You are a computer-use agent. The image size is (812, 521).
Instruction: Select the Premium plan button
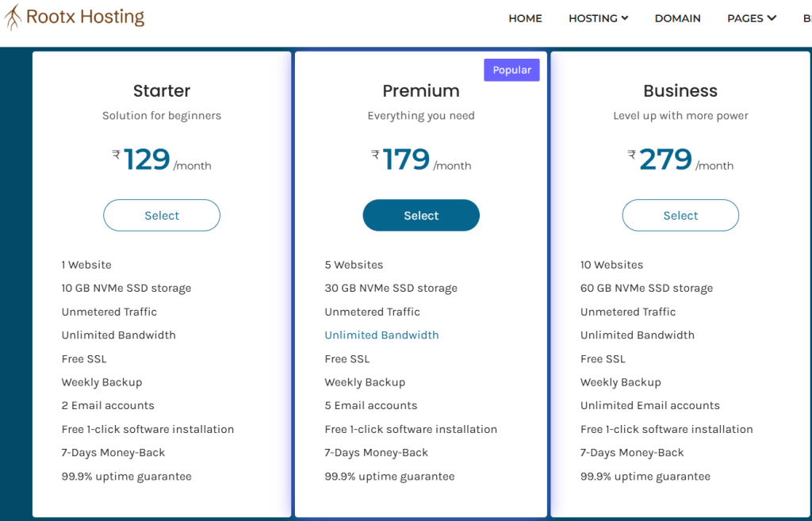pyautogui.click(x=421, y=216)
